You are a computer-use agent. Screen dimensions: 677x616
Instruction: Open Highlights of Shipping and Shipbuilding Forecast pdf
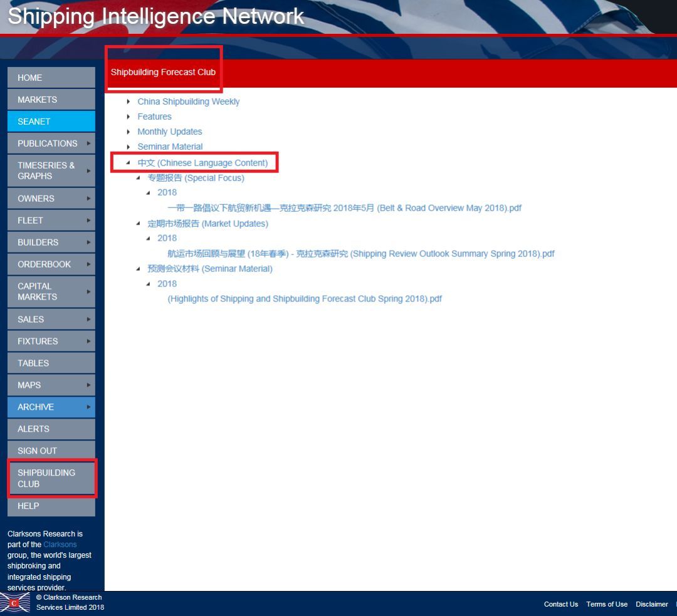[x=305, y=299]
